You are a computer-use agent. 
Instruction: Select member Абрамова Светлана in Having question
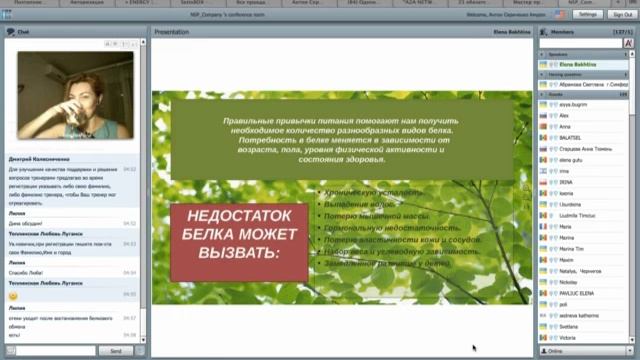pos(584,84)
